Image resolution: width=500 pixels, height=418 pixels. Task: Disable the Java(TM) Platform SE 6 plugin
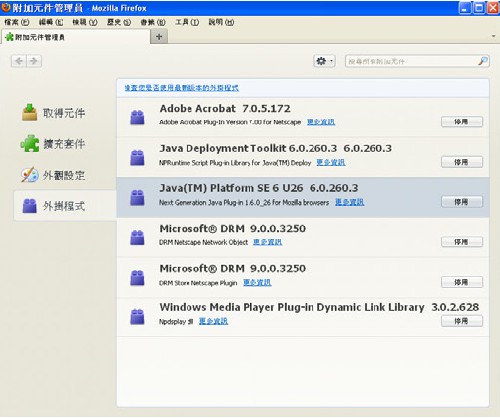[462, 202]
